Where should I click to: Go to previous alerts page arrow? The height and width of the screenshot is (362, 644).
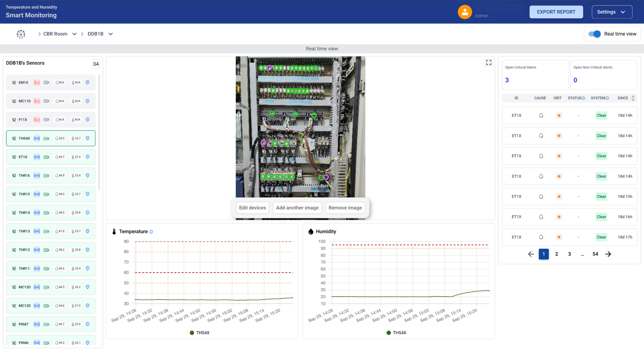(531, 254)
